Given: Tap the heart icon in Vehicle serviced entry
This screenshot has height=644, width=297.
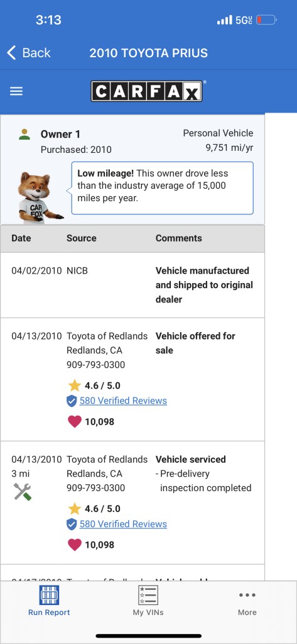Looking at the screenshot, I should [x=74, y=545].
